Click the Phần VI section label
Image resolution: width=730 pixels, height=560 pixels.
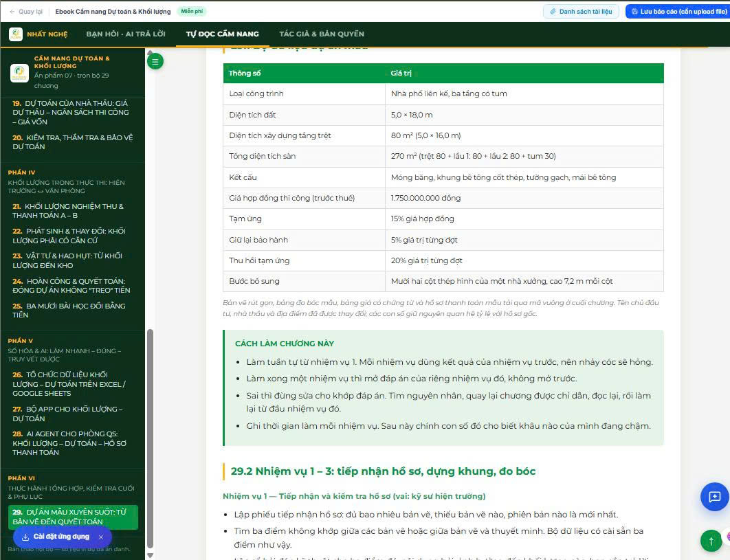point(21,478)
